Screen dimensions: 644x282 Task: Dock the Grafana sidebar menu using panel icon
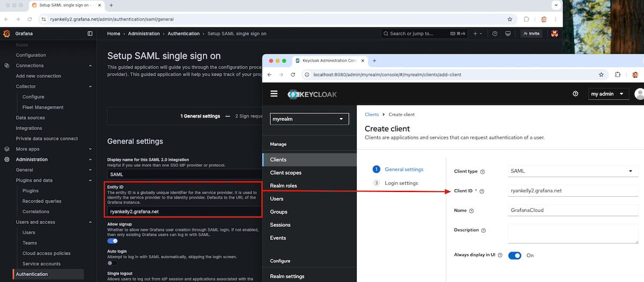90,33
